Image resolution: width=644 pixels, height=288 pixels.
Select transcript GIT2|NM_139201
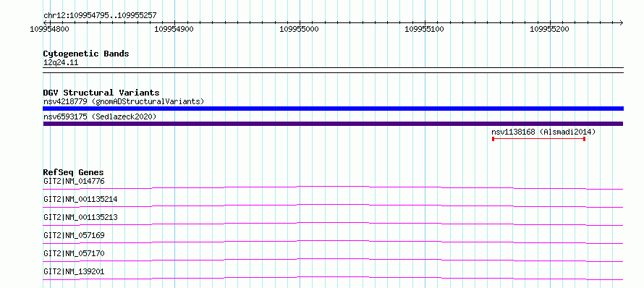74,271
